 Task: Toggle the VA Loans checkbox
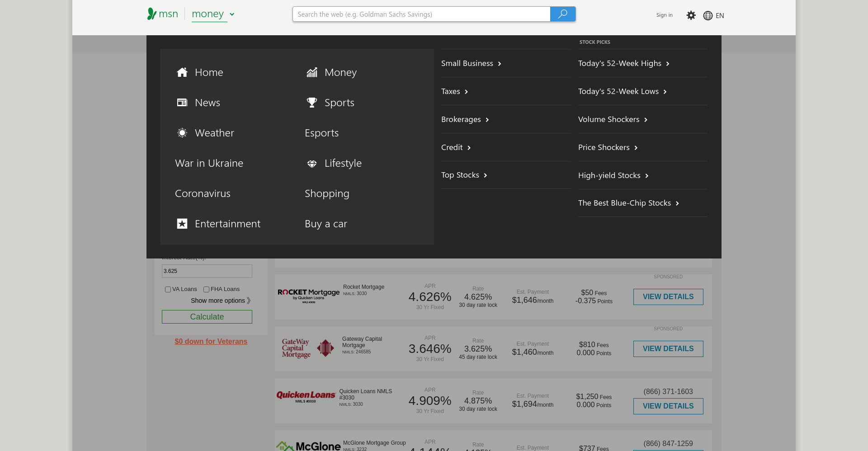tap(168, 289)
